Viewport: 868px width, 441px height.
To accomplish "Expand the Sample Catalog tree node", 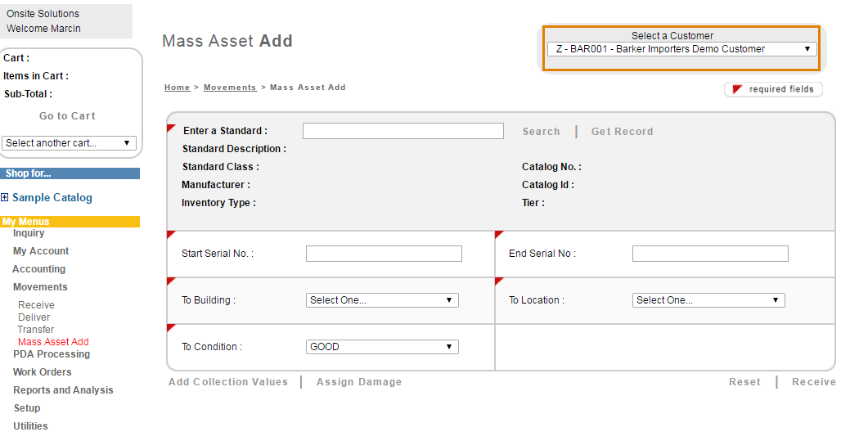I will pyautogui.click(x=5, y=197).
